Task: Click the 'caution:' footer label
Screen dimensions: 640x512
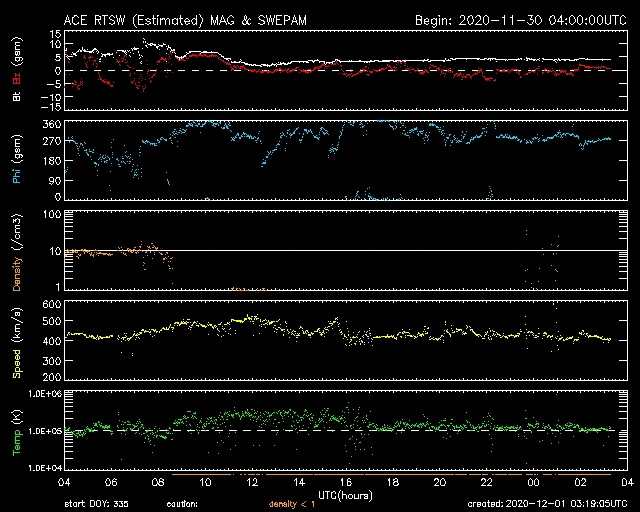Action: point(182,504)
